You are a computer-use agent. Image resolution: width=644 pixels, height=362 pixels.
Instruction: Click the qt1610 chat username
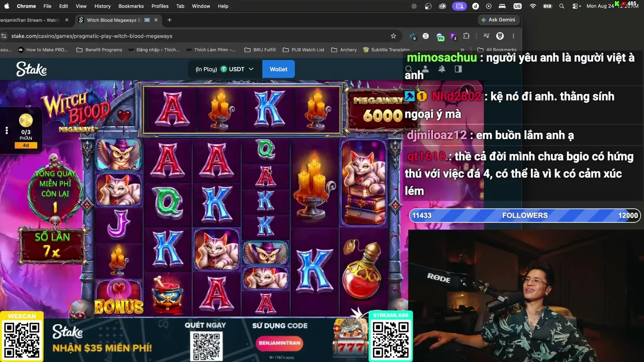(x=427, y=156)
